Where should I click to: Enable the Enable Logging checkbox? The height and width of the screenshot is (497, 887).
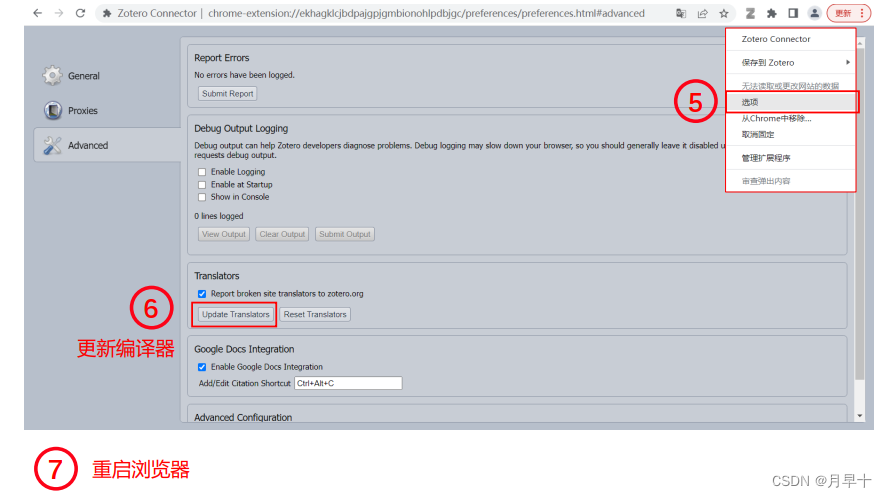tap(202, 172)
